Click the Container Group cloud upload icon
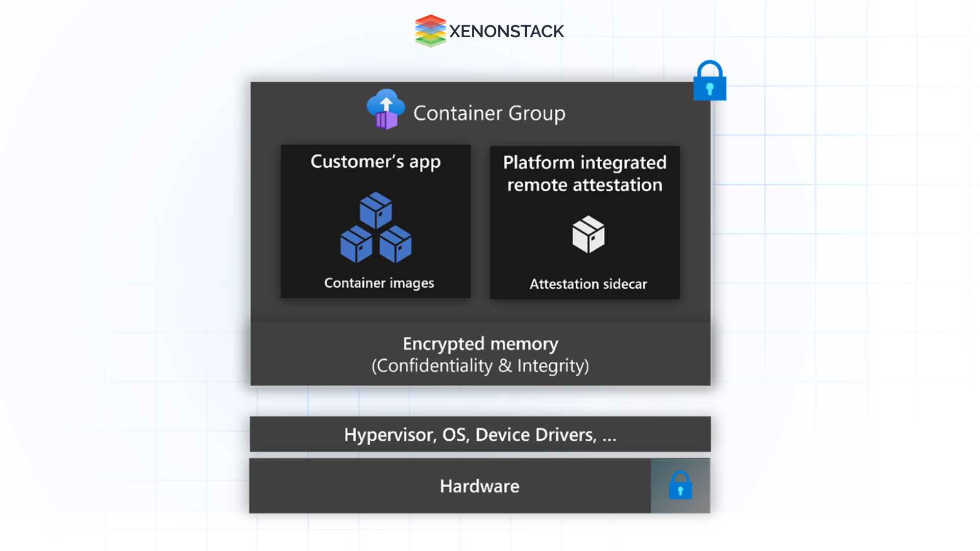Viewport: 980px width, 551px height. (x=386, y=110)
